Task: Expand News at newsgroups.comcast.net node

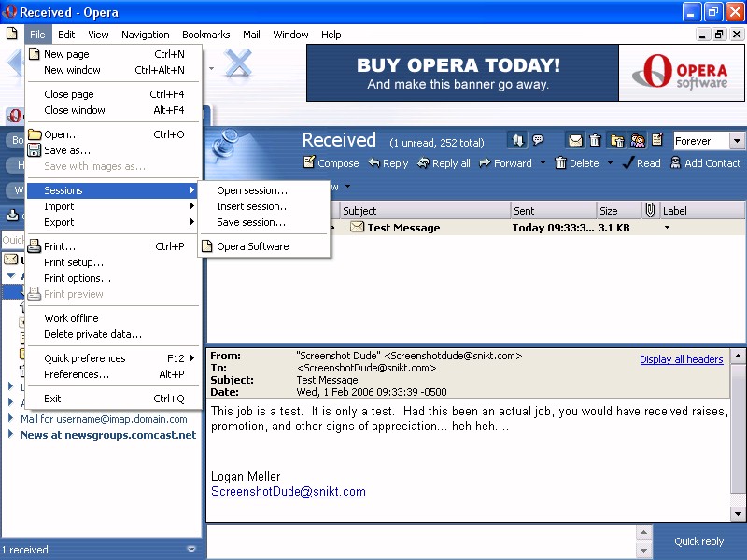Action: click(10, 434)
